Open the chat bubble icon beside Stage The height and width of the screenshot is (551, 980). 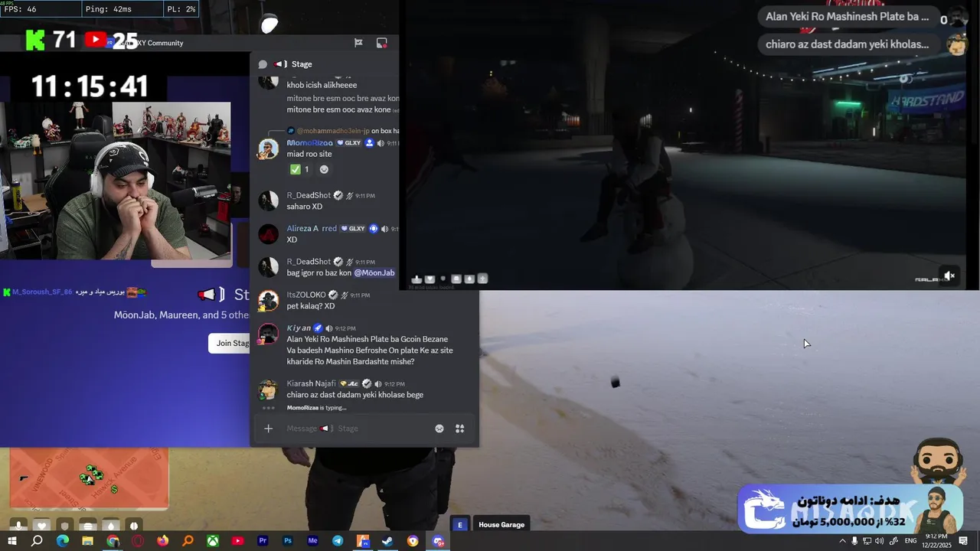263,64
